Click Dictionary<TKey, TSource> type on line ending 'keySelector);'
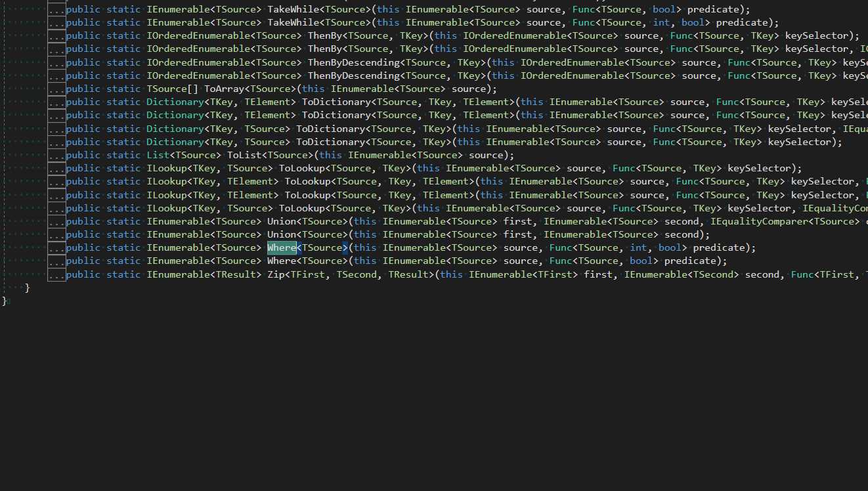The image size is (868, 491). tap(219, 142)
